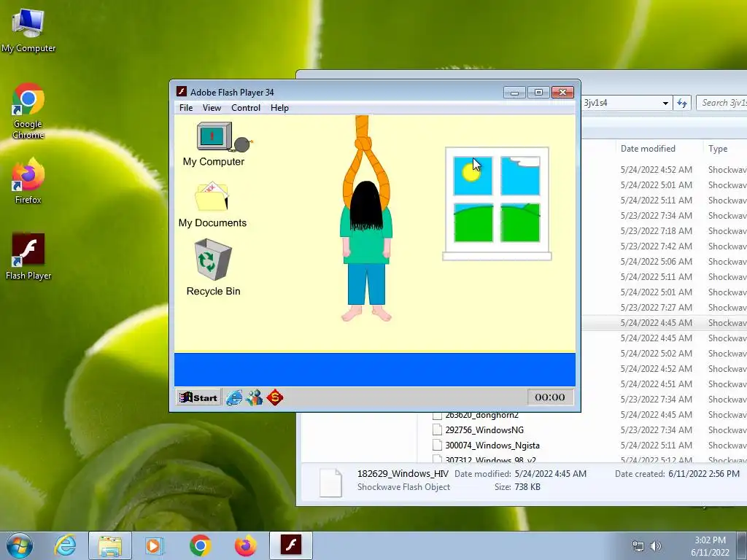Click the 182629_Windows_HIV name in details pane
Screen dimensions: 747x560
pyautogui.click(x=403, y=473)
